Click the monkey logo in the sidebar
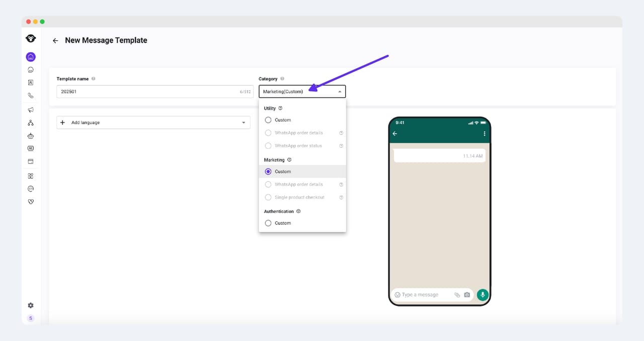The image size is (644, 341). point(31,39)
